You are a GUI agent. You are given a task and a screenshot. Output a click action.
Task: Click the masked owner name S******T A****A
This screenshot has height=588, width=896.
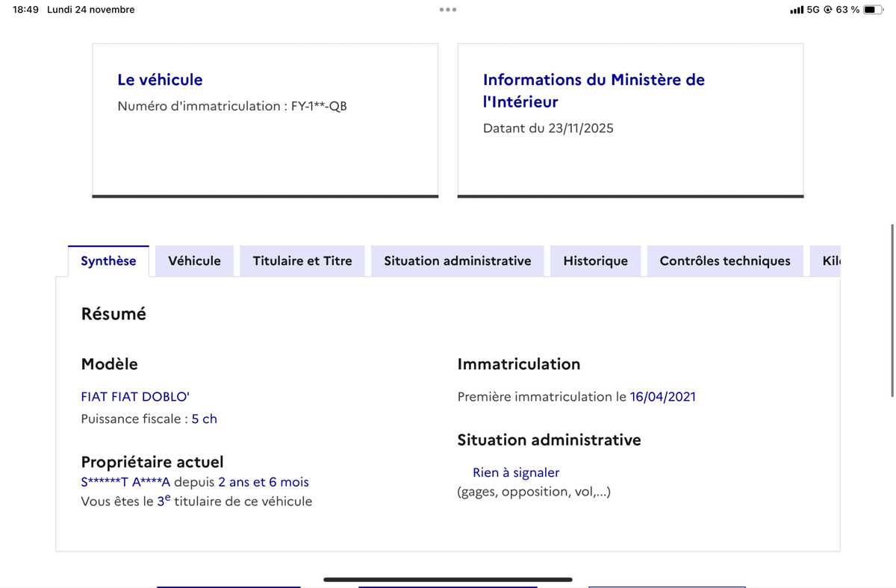pos(125,483)
